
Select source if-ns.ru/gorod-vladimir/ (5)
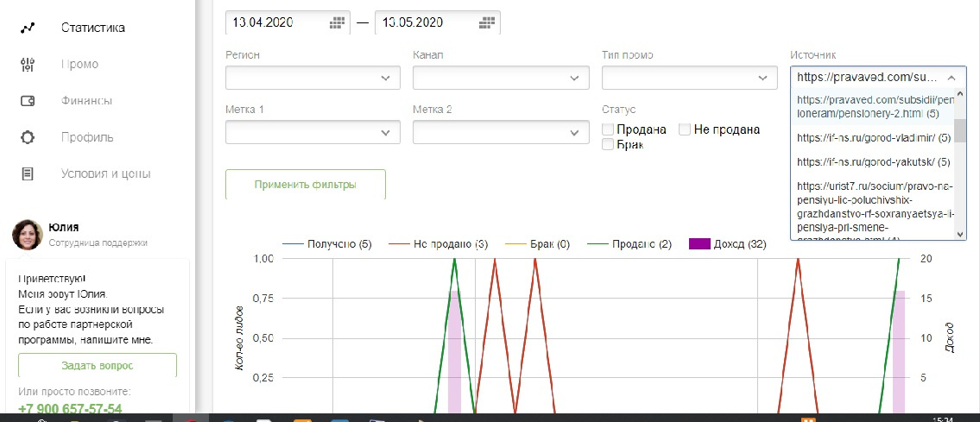click(873, 137)
